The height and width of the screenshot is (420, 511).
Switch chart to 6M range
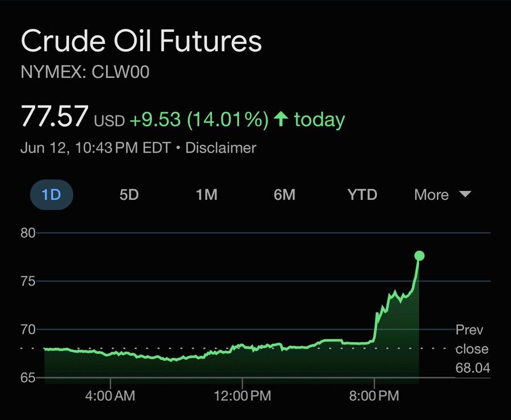pos(284,195)
